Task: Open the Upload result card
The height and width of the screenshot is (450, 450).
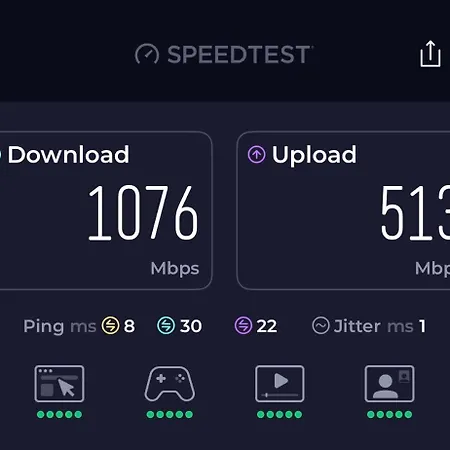Action: 343,210
